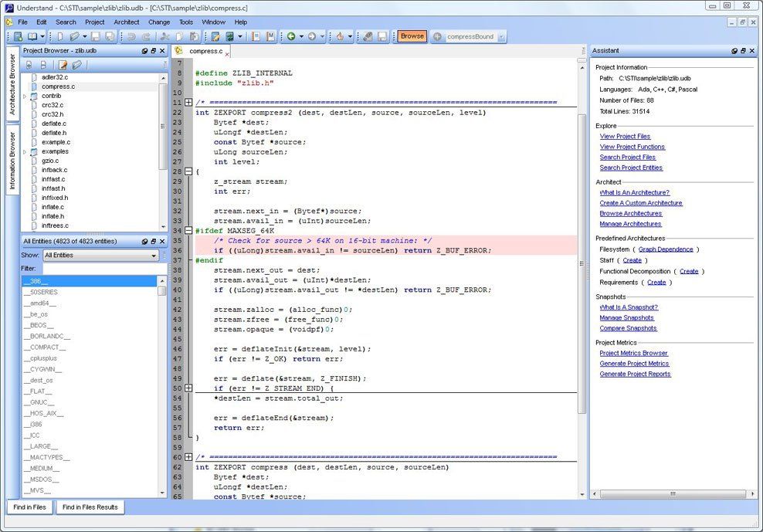Toggle the Browse mode button

coord(412,36)
